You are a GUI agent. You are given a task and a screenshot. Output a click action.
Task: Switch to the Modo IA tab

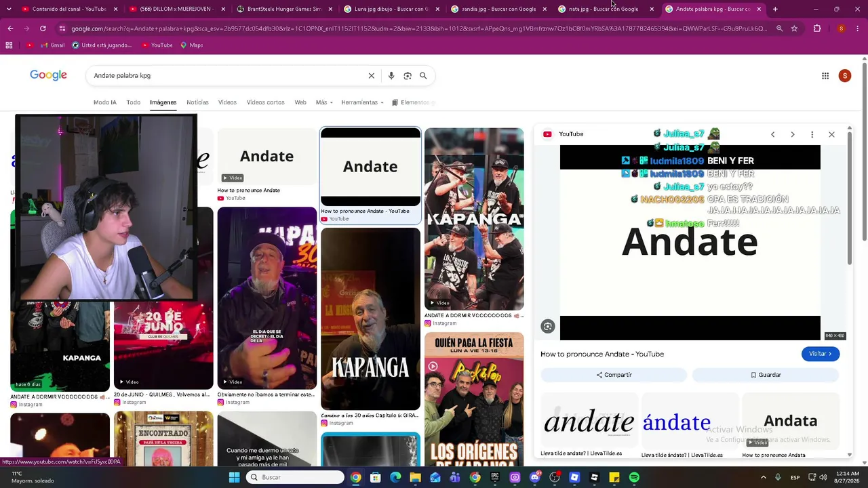(x=105, y=102)
